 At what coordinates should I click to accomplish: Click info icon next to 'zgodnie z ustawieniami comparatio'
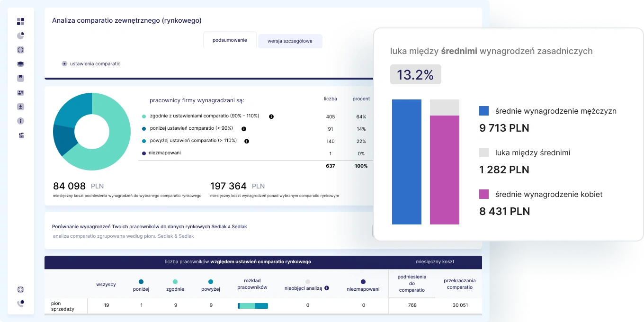(271, 116)
